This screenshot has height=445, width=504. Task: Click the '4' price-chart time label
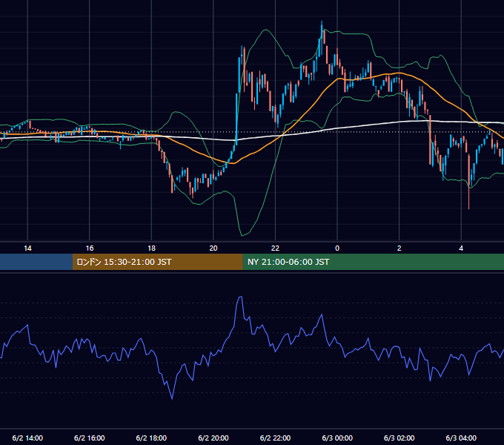click(461, 248)
